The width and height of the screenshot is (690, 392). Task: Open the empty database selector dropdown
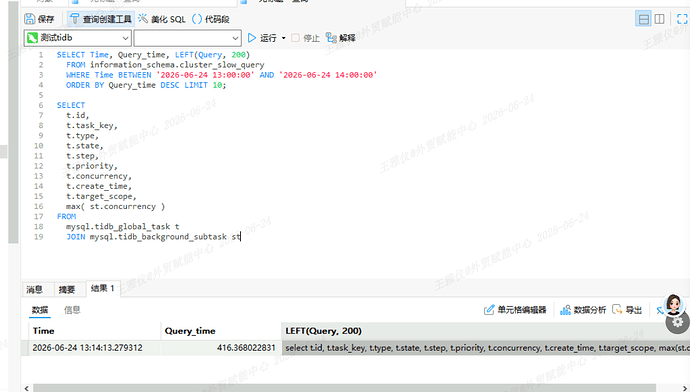(187, 38)
